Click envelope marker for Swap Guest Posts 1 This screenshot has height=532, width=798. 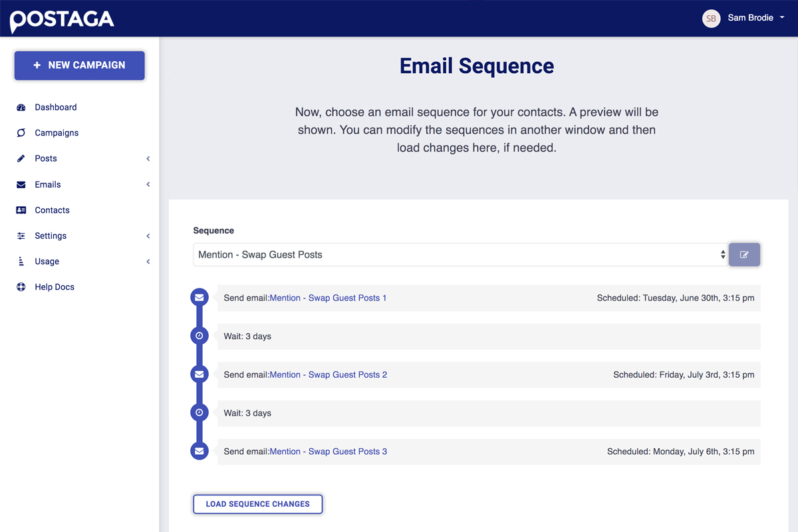199,298
